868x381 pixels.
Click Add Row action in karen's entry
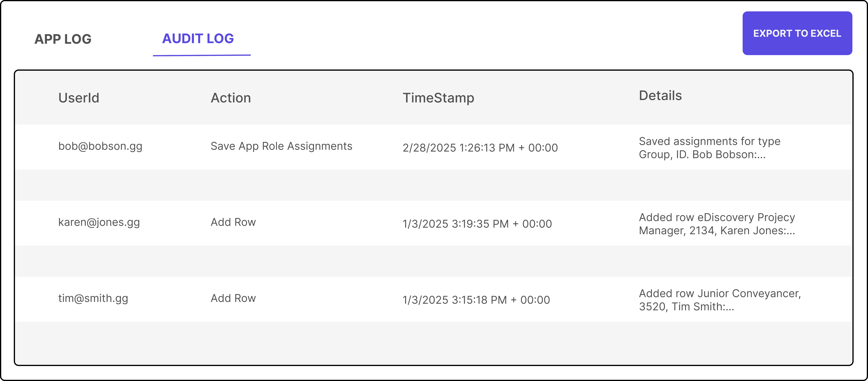tap(233, 222)
